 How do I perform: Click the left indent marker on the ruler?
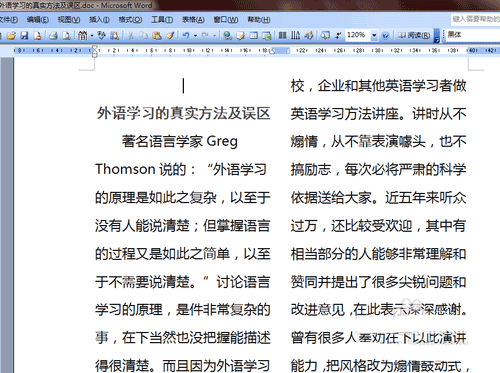(x=95, y=52)
